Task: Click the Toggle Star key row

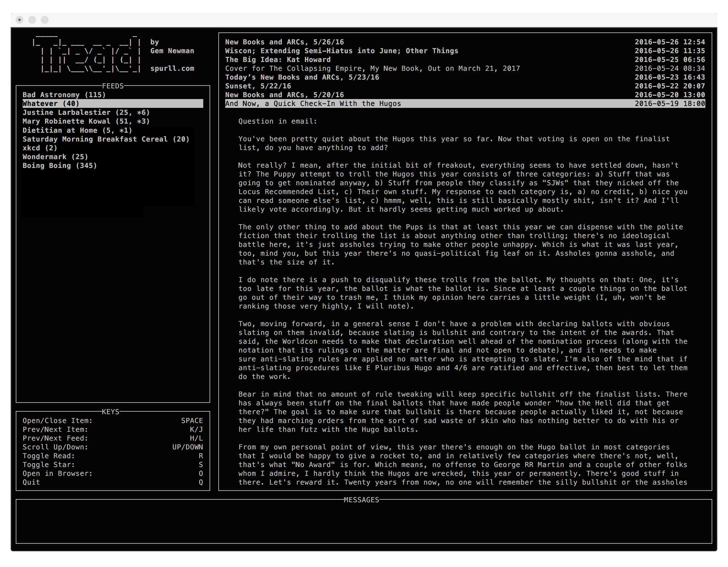Action: click(x=113, y=465)
